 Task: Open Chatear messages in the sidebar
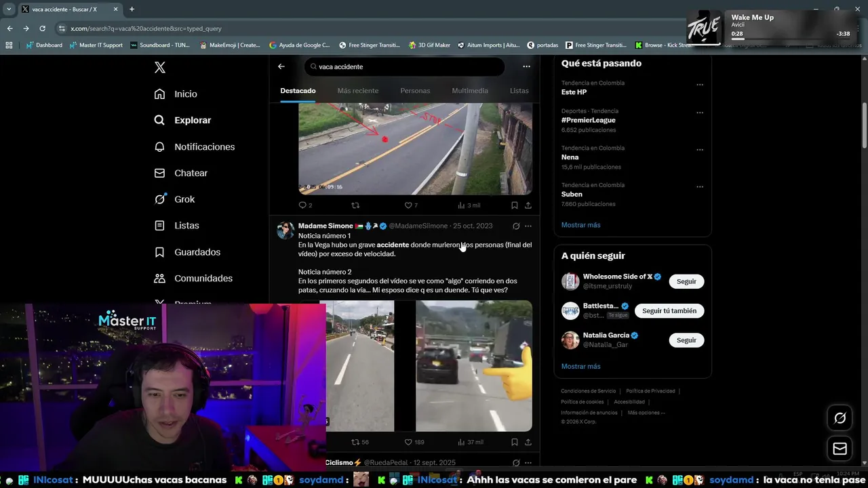(180, 173)
